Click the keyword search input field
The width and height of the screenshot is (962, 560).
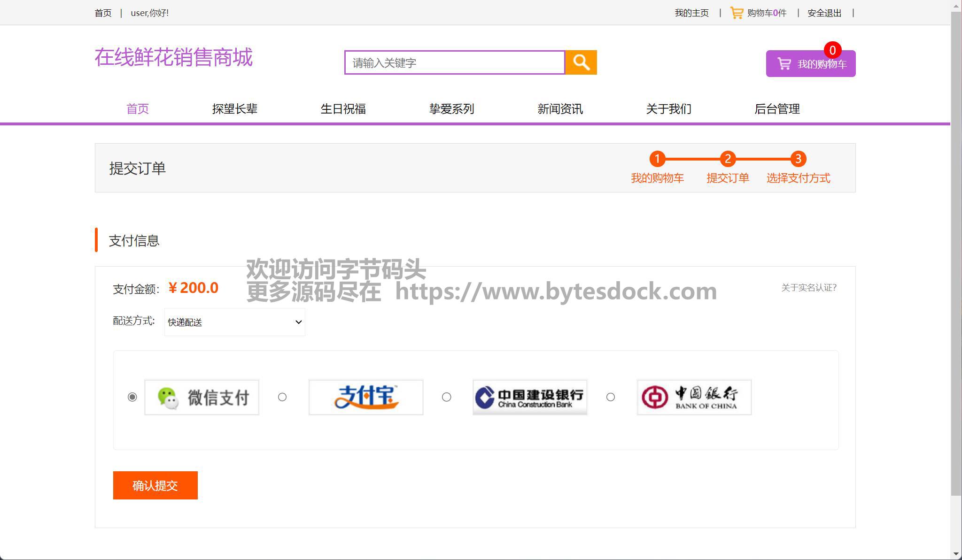(454, 63)
